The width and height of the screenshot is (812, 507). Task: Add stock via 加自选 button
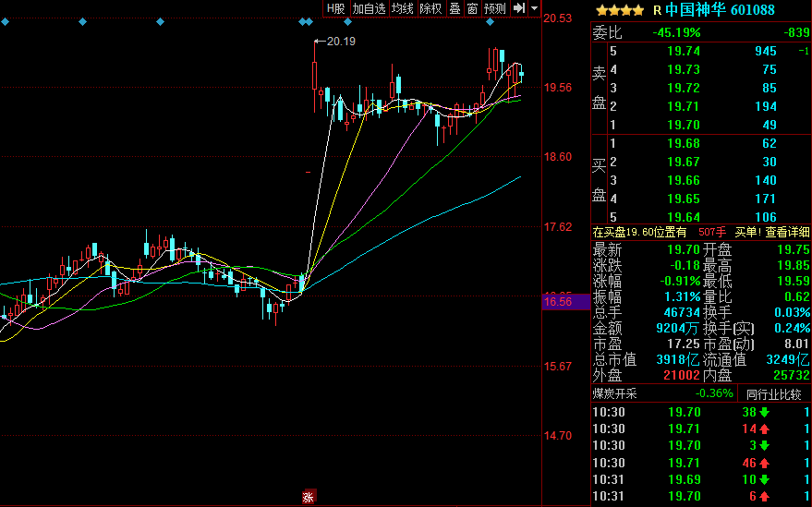pos(368,8)
